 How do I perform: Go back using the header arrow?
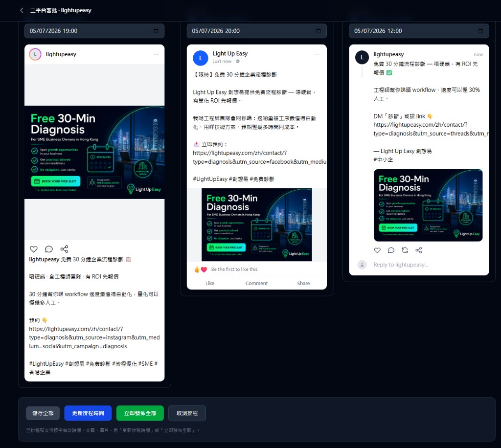pos(22,10)
